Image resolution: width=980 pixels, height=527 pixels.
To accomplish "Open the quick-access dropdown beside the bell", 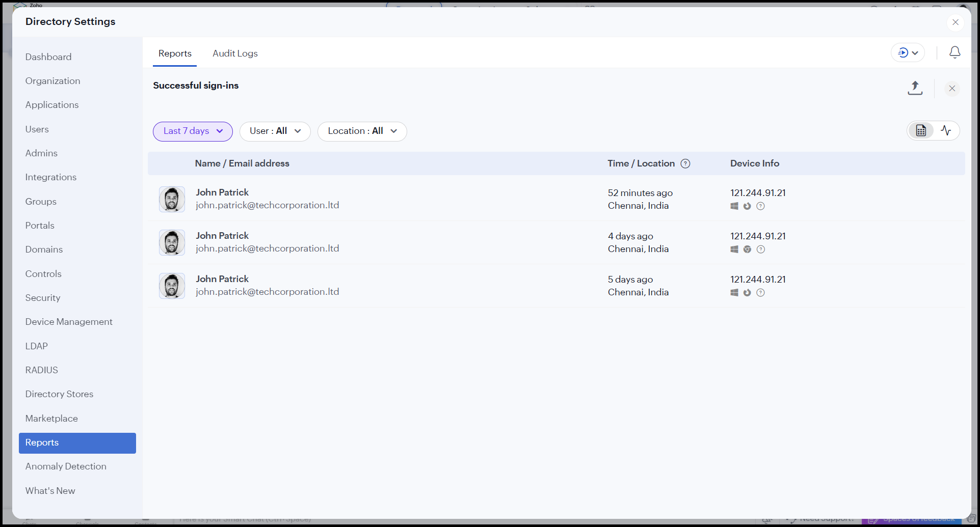I will click(x=908, y=52).
